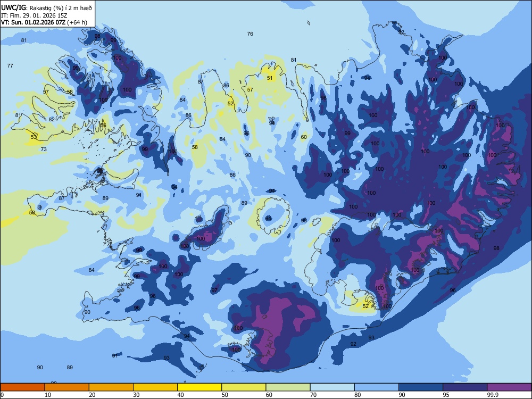Click the orange 10–20 legend swatch
Image resolution: width=532 pixels, height=399 pixels.
(67, 387)
